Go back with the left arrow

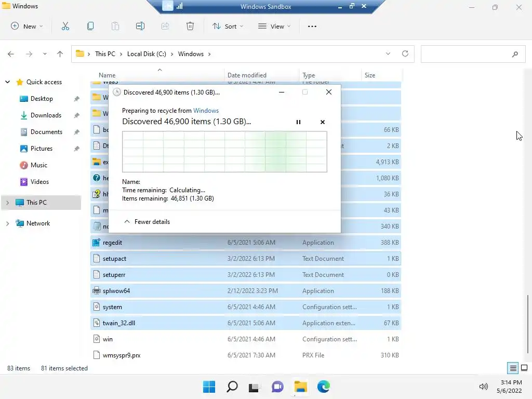click(x=11, y=54)
